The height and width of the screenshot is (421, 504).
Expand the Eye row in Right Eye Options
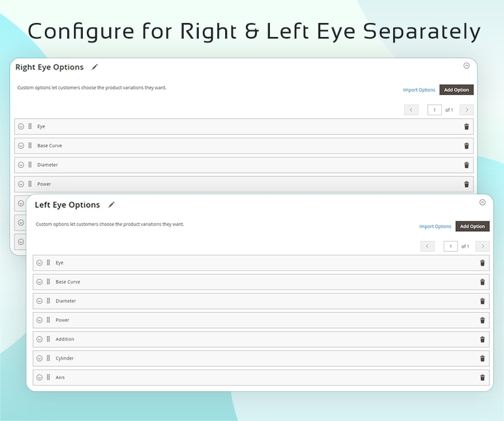point(21,127)
